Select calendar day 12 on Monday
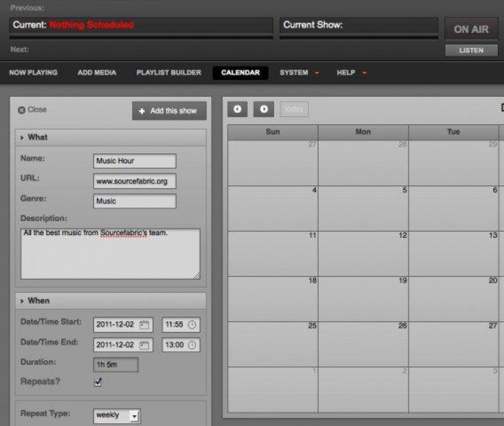The height and width of the screenshot is (426, 504). point(363,254)
